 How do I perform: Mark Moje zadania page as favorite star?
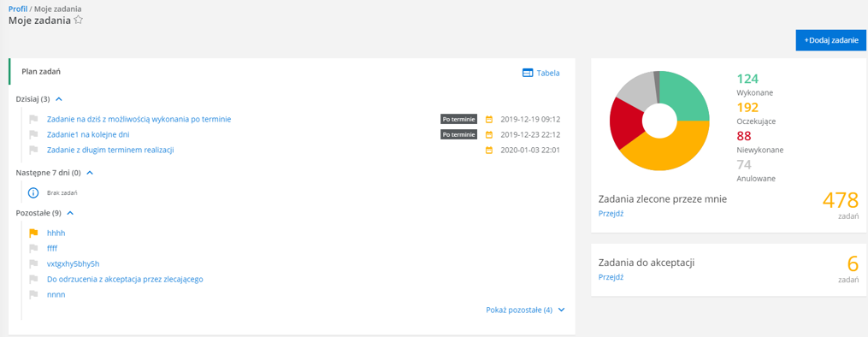tap(78, 21)
